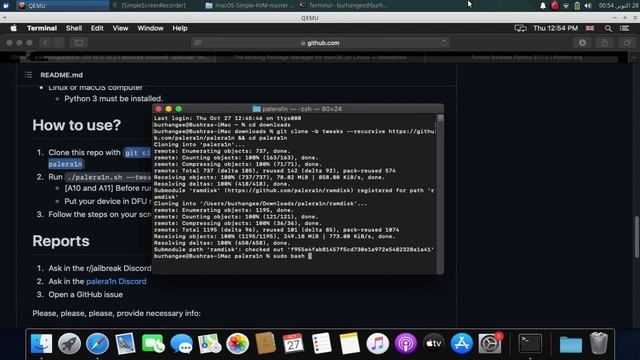Switch to the Homebrew package manager tab
This screenshot has width=640, height=360.
click(320, 58)
